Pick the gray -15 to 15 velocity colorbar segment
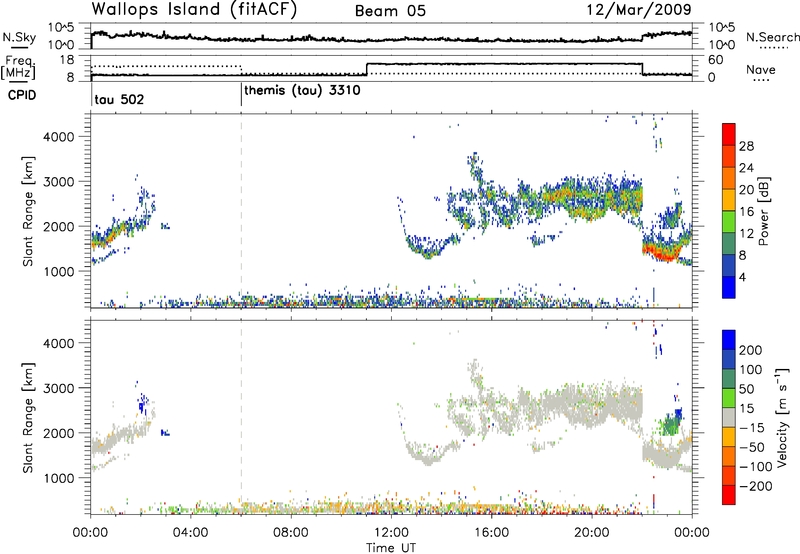This screenshot has width=800, height=554. (729, 417)
